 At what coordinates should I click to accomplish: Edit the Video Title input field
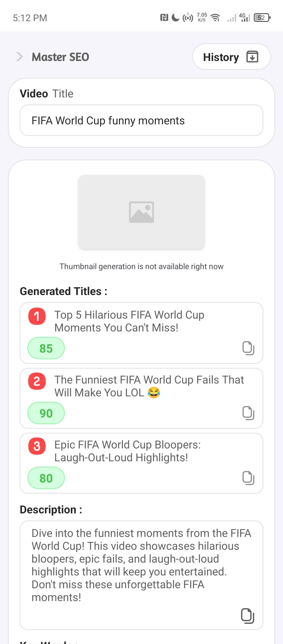pyautogui.click(x=141, y=120)
